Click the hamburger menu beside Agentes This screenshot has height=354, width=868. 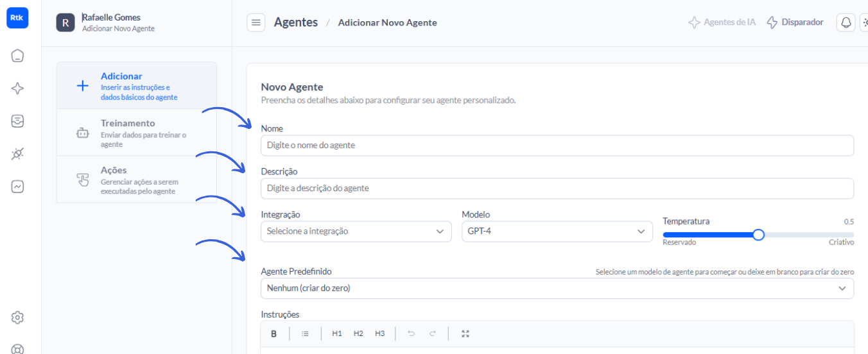(256, 22)
